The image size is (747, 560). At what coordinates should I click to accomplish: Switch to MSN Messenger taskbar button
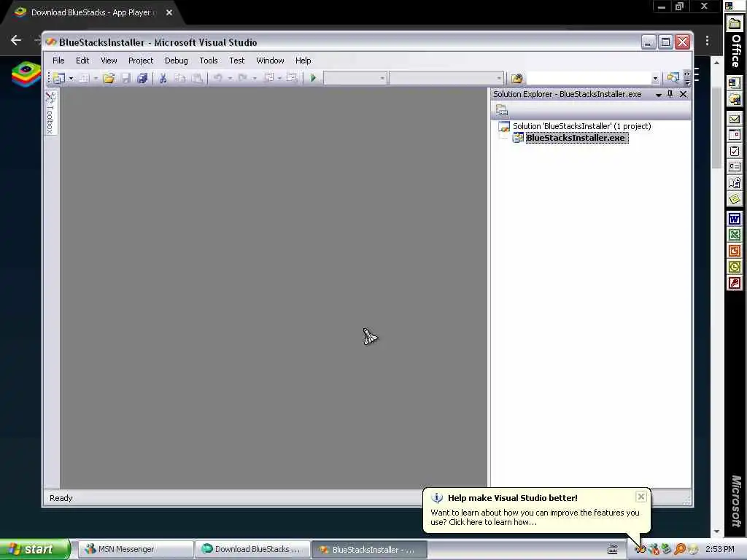click(x=135, y=549)
